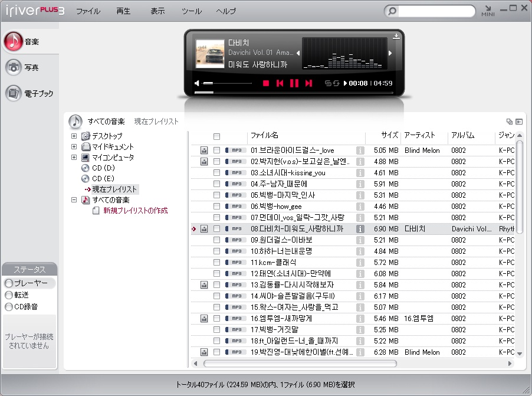Select 現在プレイリスト in folder tree
This screenshot has width=532, height=396.
(114, 189)
